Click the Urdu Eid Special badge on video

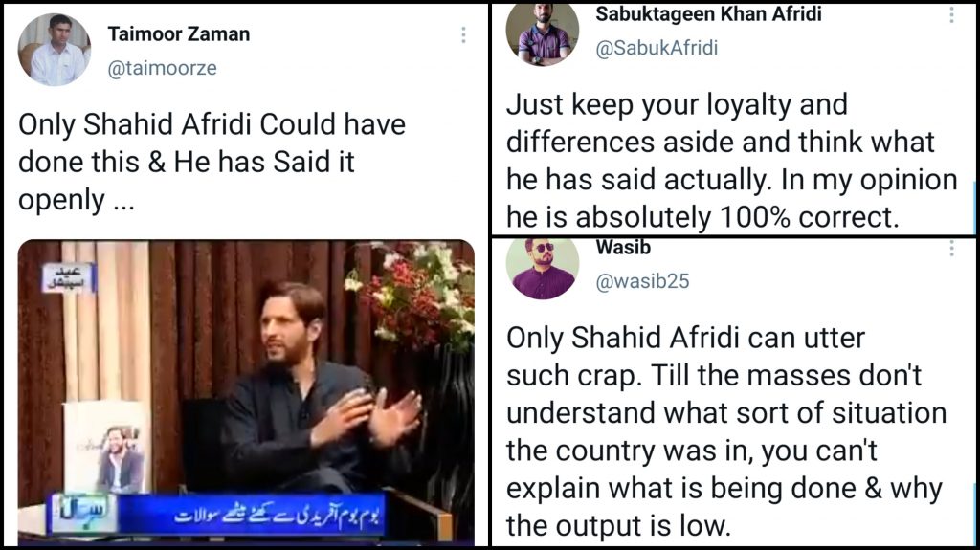pos(68,277)
